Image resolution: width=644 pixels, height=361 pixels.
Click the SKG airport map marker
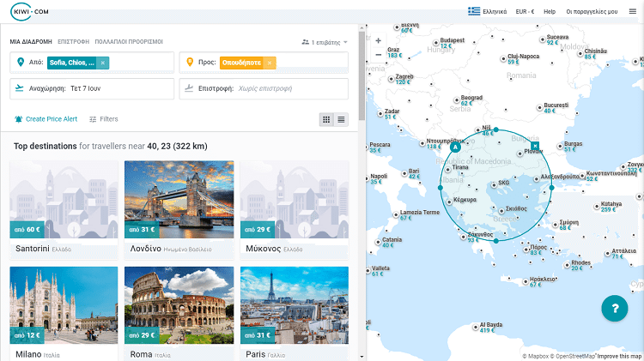[494, 185]
